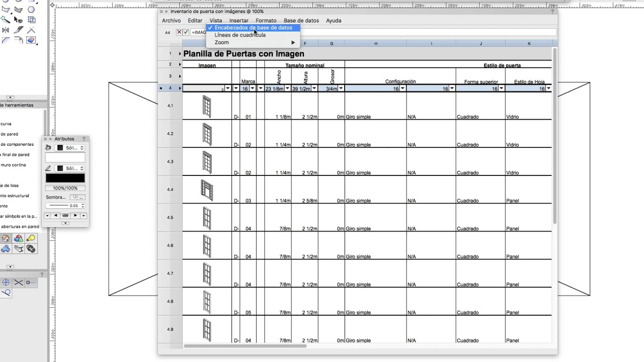Screen dimensions: 644x362
Task: Select column G header
Action: [332, 44]
